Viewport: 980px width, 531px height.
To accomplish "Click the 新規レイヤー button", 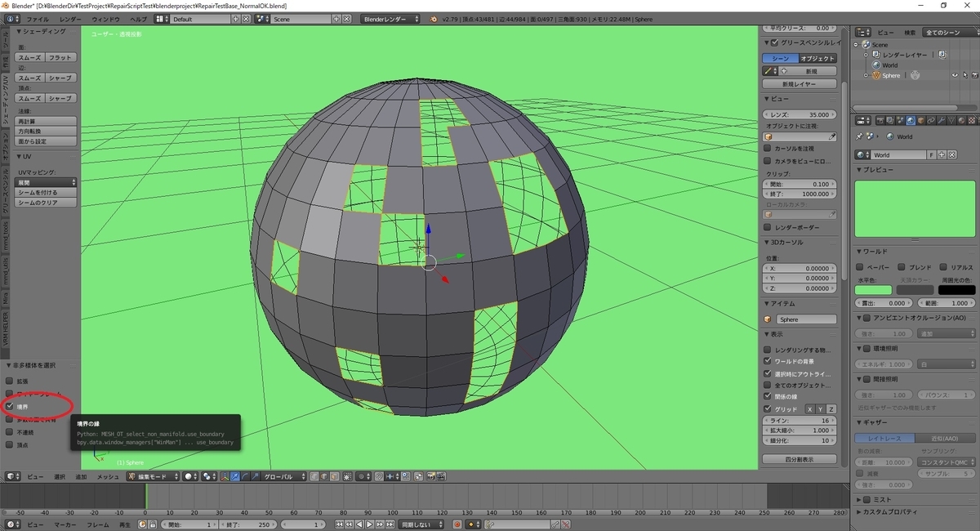I will pyautogui.click(x=800, y=84).
